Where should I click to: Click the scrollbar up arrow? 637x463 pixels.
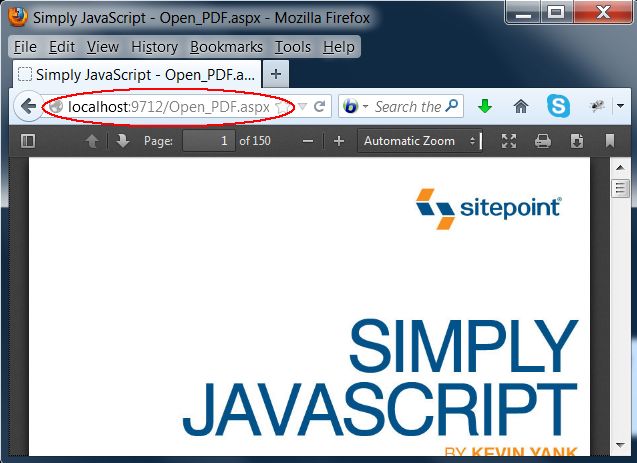click(620, 167)
